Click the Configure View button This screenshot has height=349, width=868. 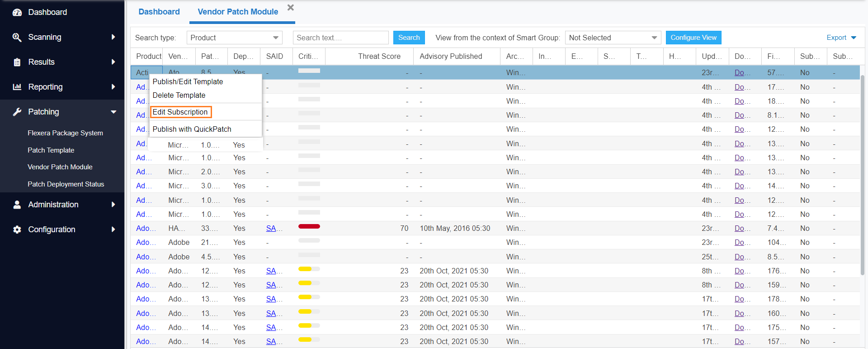[x=693, y=38]
